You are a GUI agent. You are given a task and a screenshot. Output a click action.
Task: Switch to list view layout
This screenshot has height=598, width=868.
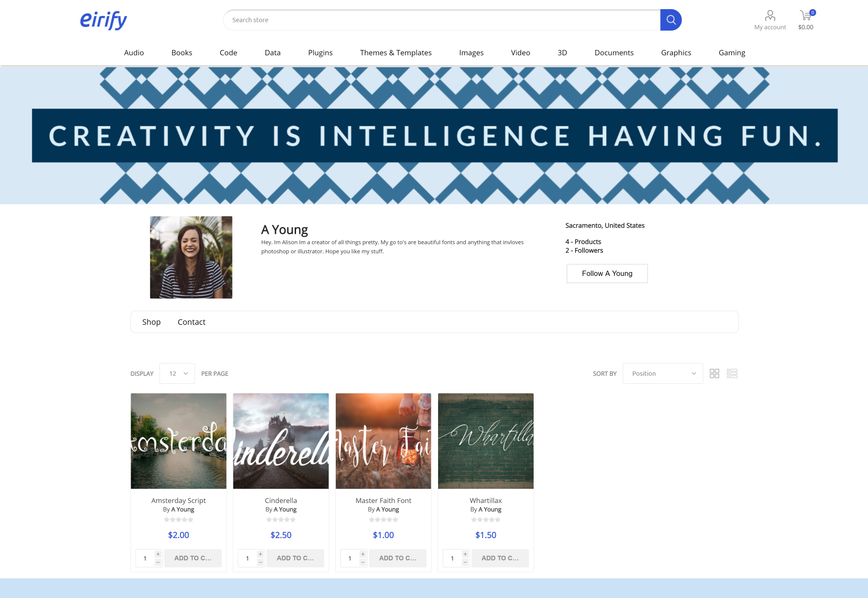[x=732, y=374]
